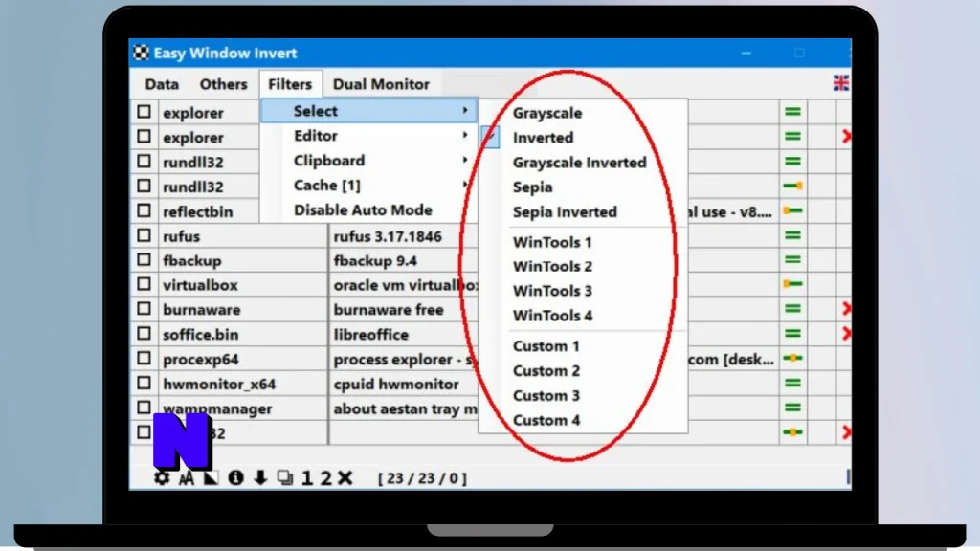The image size is (980, 551).
Task: Click the AA font size icon
Action: tap(187, 478)
